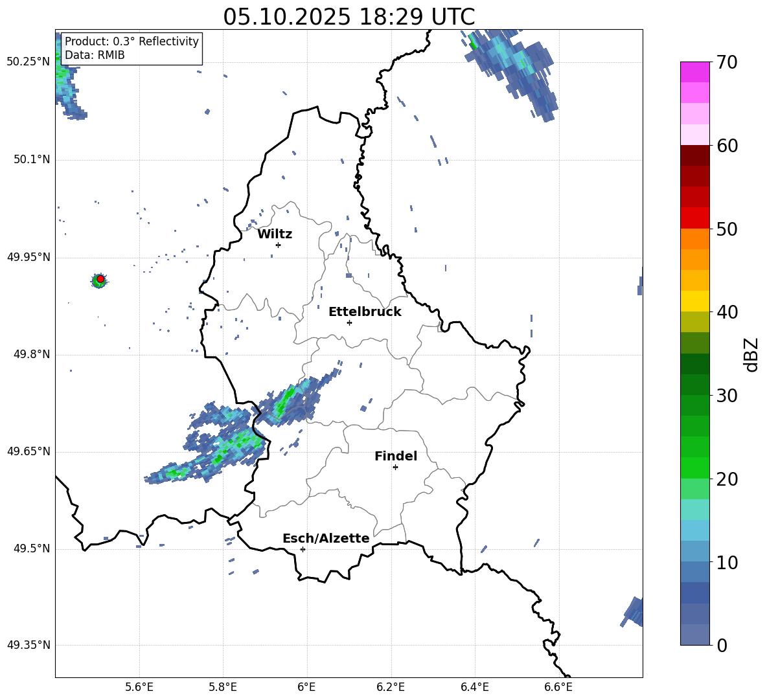Click the cross marker under Wiltz
This screenshot has width=767, height=700.
pyautogui.click(x=278, y=245)
